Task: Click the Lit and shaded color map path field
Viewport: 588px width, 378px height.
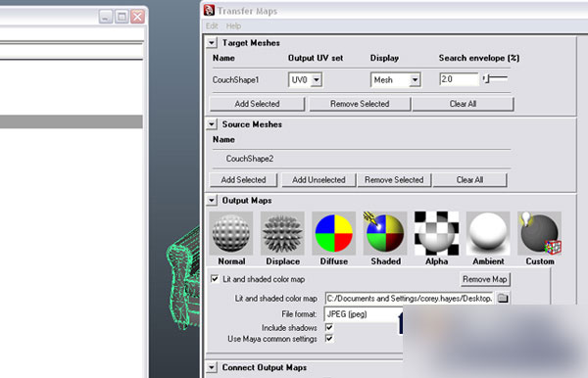Action: click(x=410, y=299)
